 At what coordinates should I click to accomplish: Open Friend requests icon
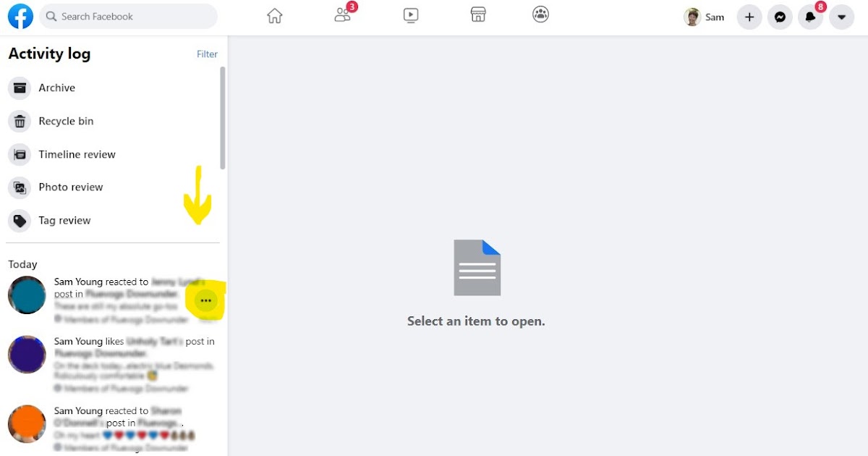coord(342,15)
